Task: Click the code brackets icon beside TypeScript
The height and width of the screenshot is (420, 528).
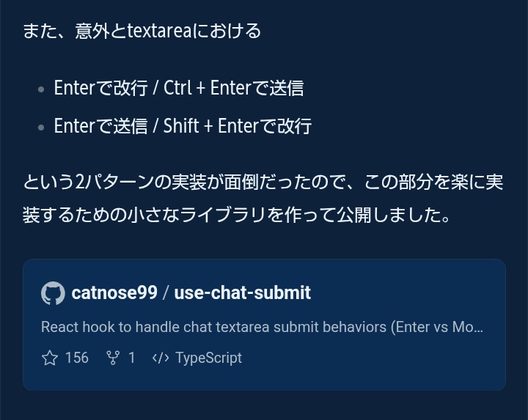Action: [161, 358]
